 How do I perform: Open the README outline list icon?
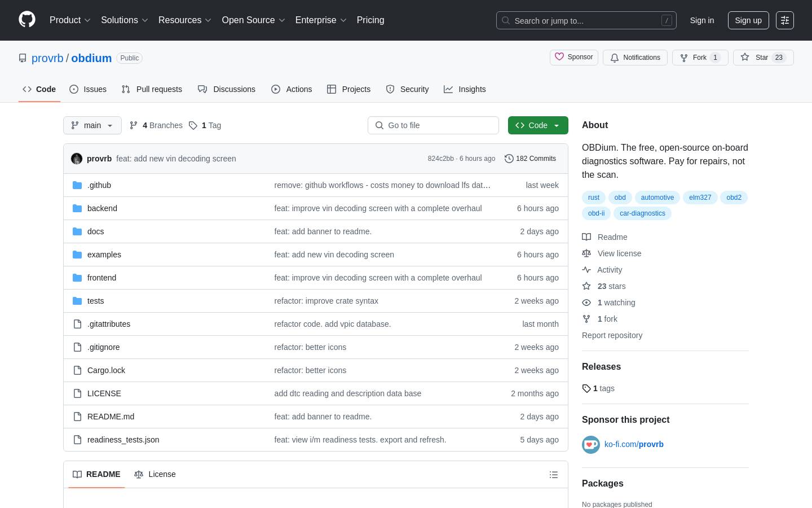pos(554,475)
